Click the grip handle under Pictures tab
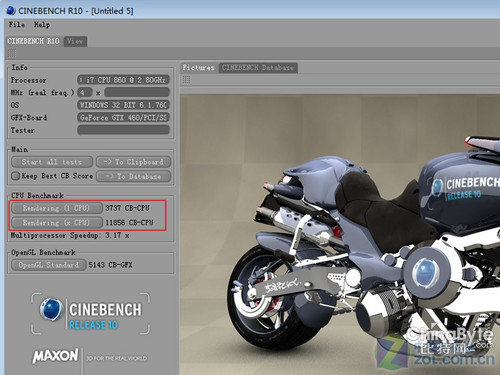500x375 pixels. (186, 80)
